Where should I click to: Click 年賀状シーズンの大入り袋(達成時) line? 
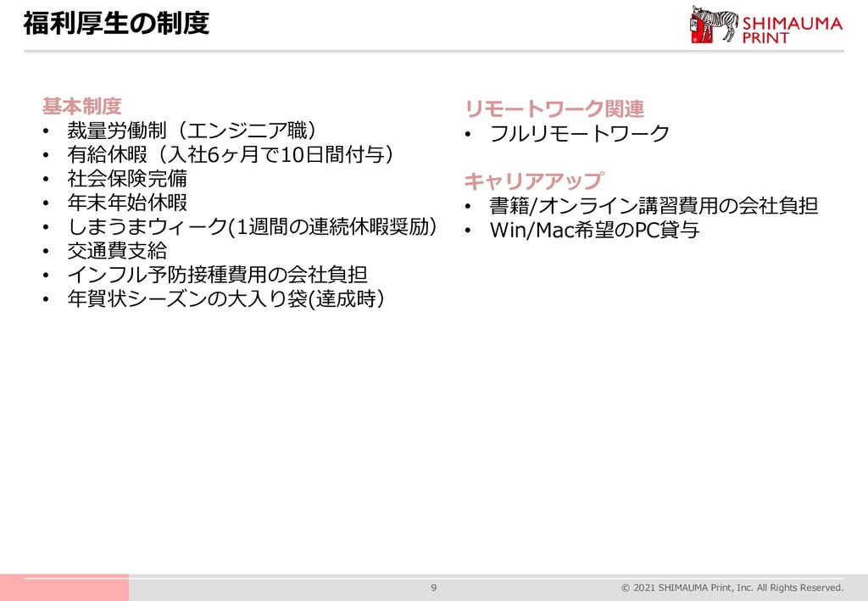[x=225, y=299]
